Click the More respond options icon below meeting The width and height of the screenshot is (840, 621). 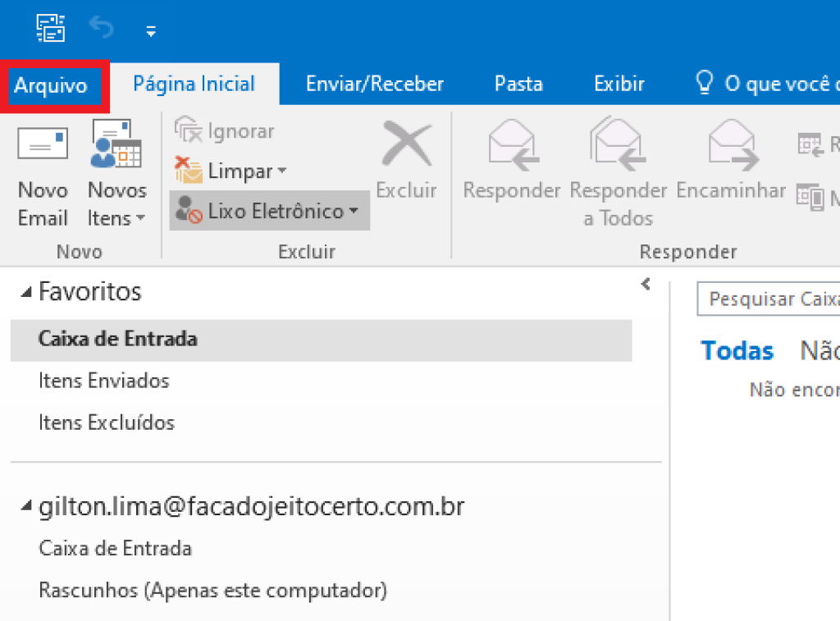pyautogui.click(x=810, y=197)
